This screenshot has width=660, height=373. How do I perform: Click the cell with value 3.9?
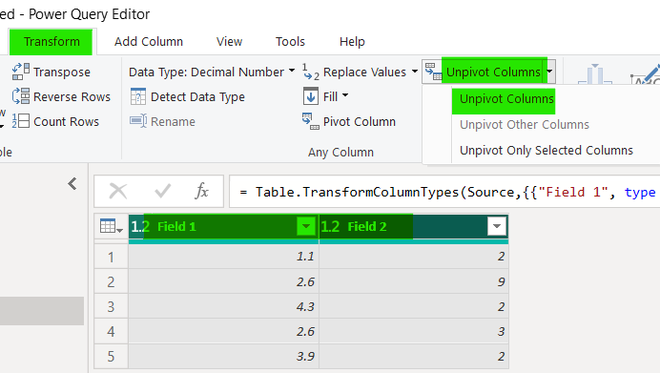[224, 356]
